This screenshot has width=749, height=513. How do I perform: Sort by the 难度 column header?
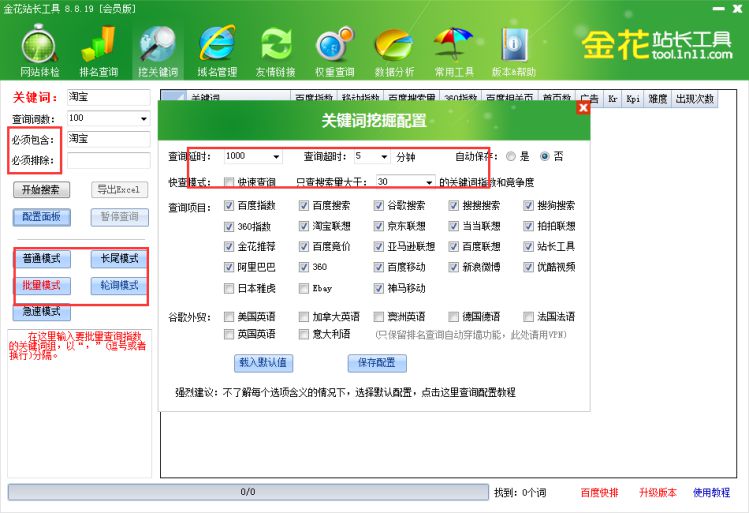tap(657, 99)
